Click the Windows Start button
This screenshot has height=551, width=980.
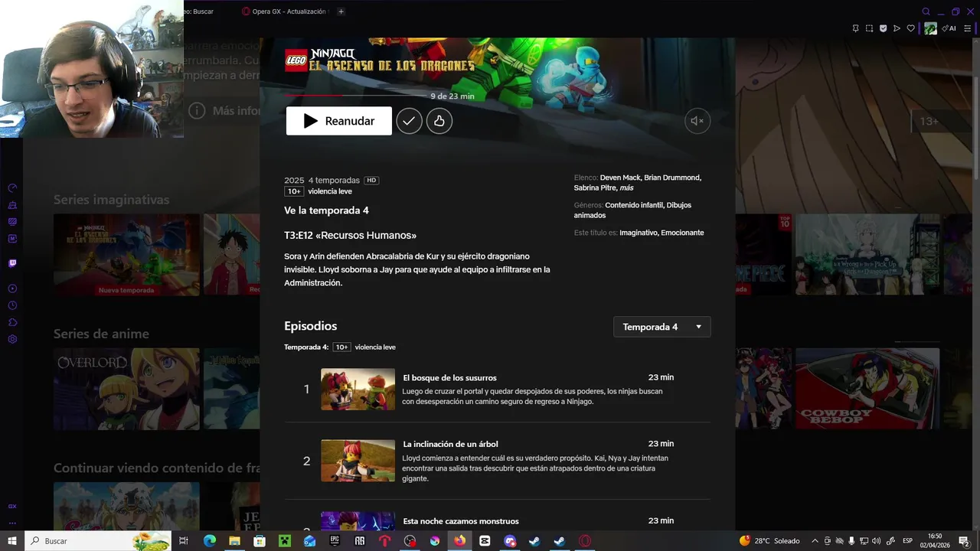click(x=12, y=541)
